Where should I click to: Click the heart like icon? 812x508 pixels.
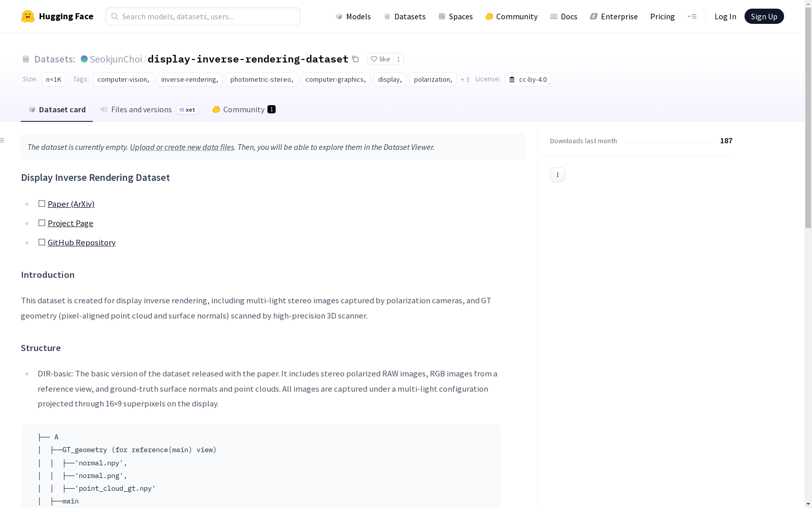pyautogui.click(x=374, y=59)
